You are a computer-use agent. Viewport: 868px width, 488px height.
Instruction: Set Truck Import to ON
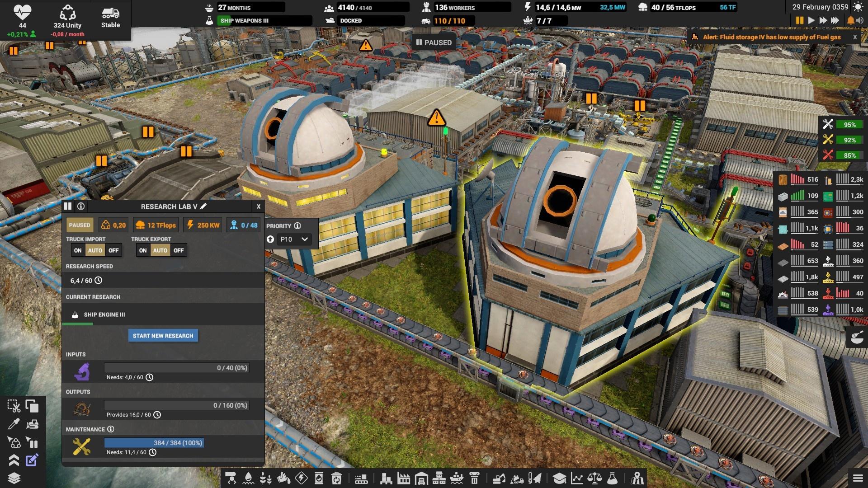78,250
